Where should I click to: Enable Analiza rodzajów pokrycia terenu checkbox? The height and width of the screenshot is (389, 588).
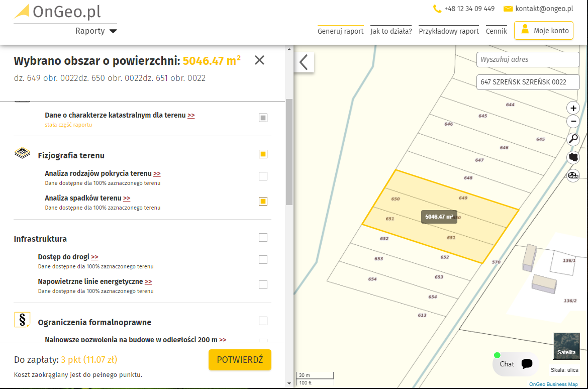click(x=263, y=176)
